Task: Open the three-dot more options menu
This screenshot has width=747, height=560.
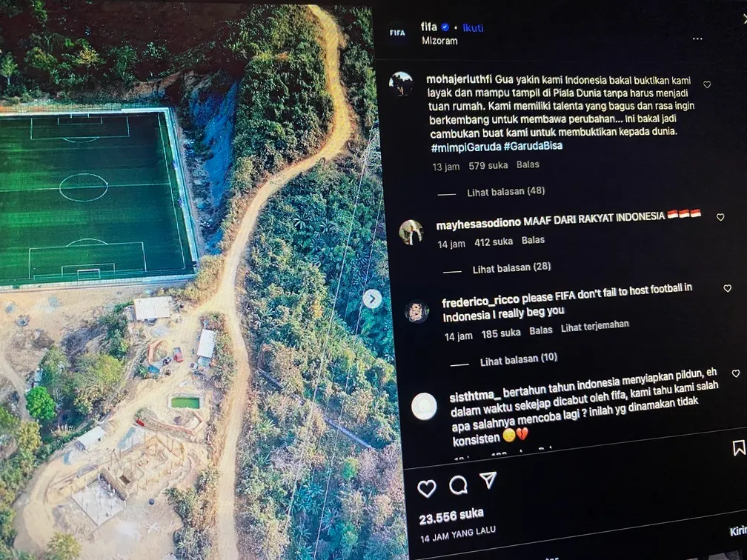Action: pyautogui.click(x=697, y=39)
